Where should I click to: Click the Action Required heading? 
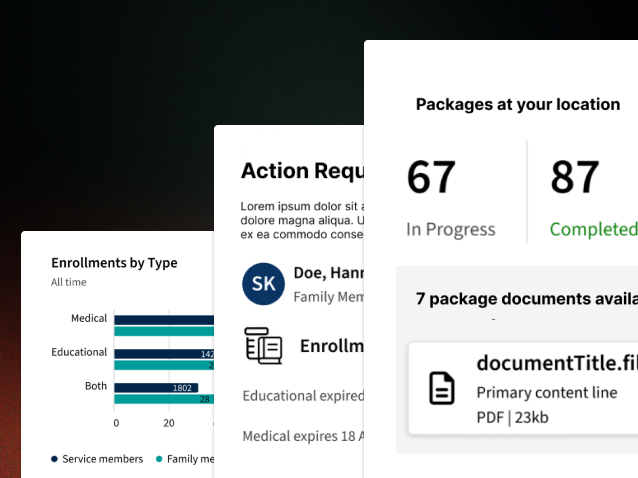(302, 170)
